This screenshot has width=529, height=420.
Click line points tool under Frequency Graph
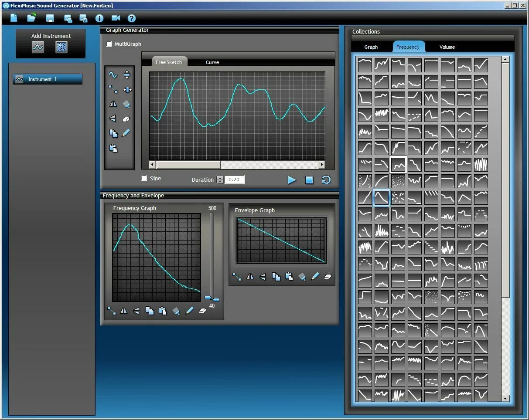[112, 311]
